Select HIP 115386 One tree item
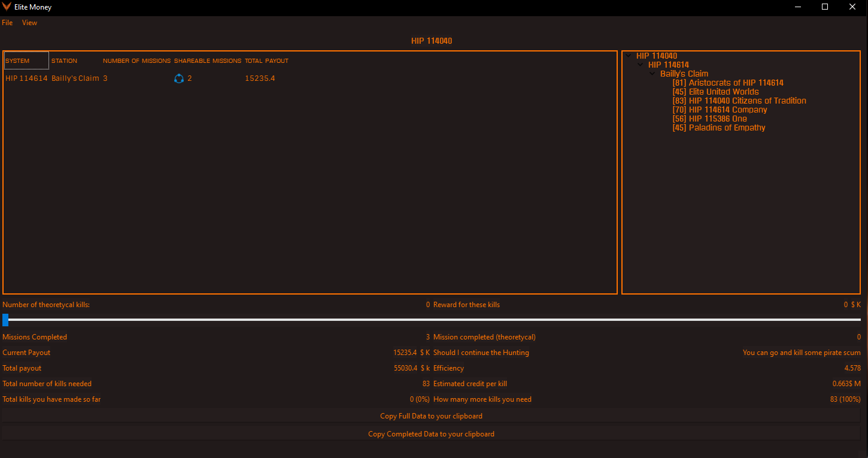Image resolution: width=868 pixels, height=458 pixels. click(709, 119)
